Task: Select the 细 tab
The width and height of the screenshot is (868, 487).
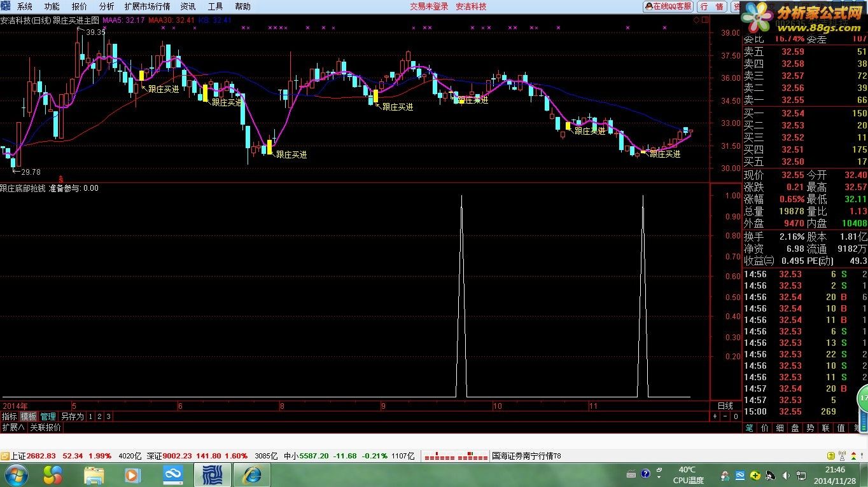Action: (x=780, y=428)
